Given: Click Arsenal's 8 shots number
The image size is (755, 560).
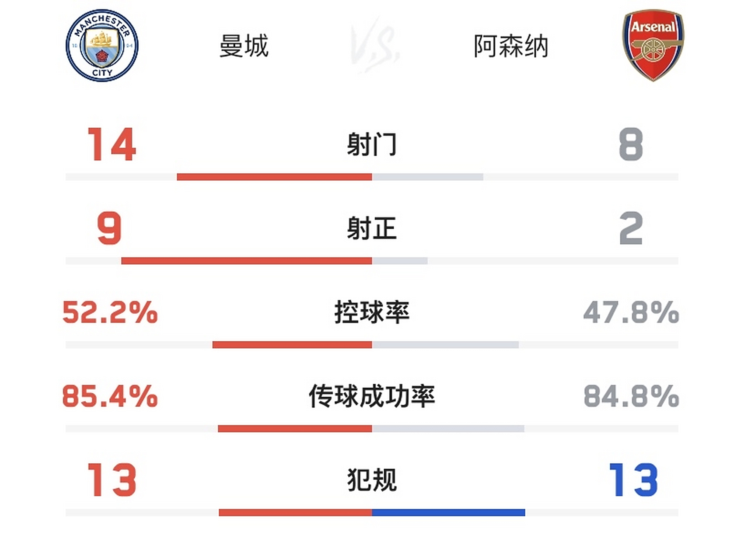Looking at the screenshot, I should [631, 144].
